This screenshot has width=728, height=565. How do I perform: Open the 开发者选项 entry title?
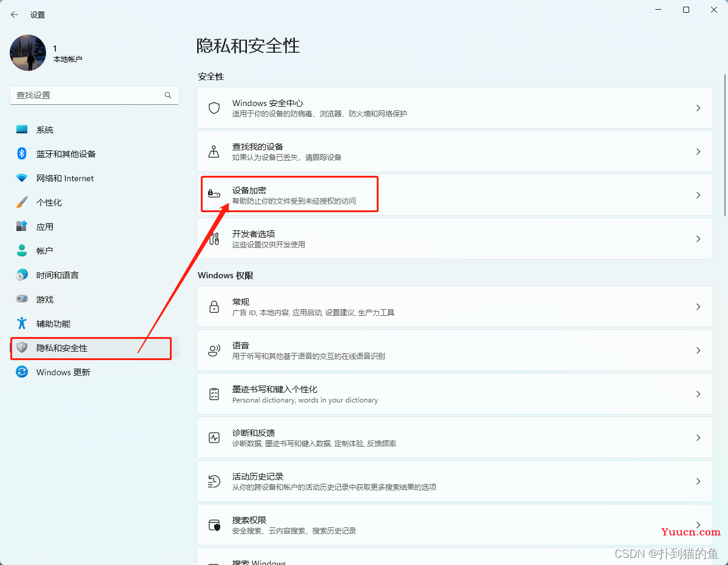point(254,234)
